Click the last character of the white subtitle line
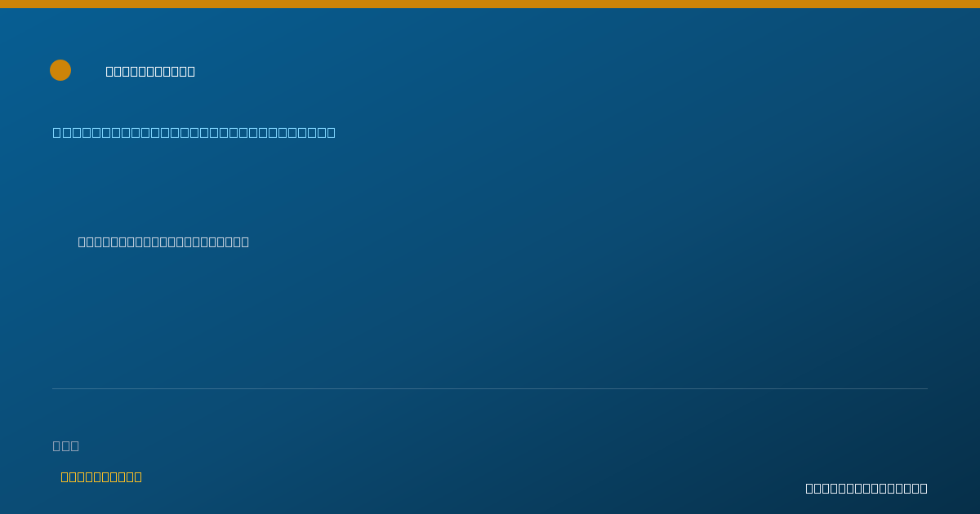Viewport: 980px width, 514px height. pos(245,241)
